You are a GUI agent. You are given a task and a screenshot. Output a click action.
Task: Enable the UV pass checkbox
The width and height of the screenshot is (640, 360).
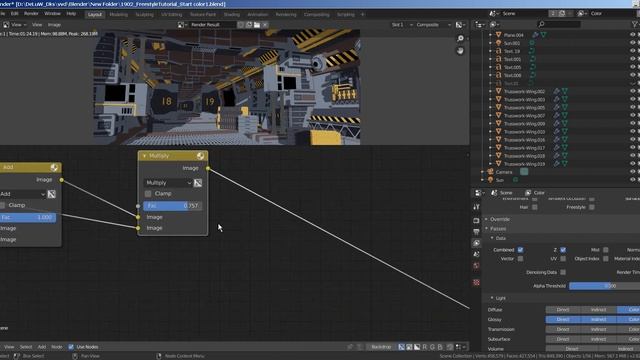tap(563, 259)
